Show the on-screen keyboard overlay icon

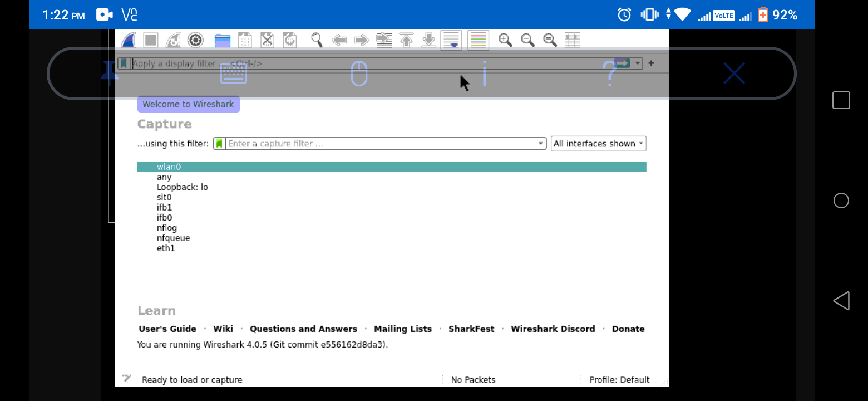coord(234,74)
